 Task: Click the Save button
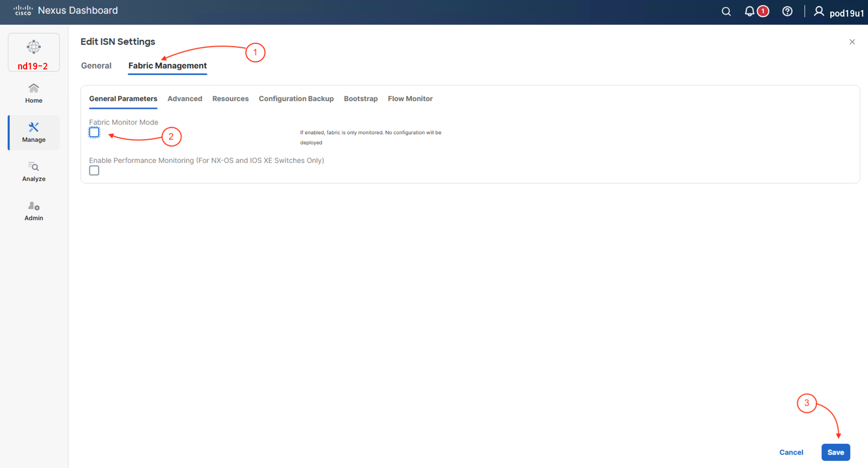835,452
